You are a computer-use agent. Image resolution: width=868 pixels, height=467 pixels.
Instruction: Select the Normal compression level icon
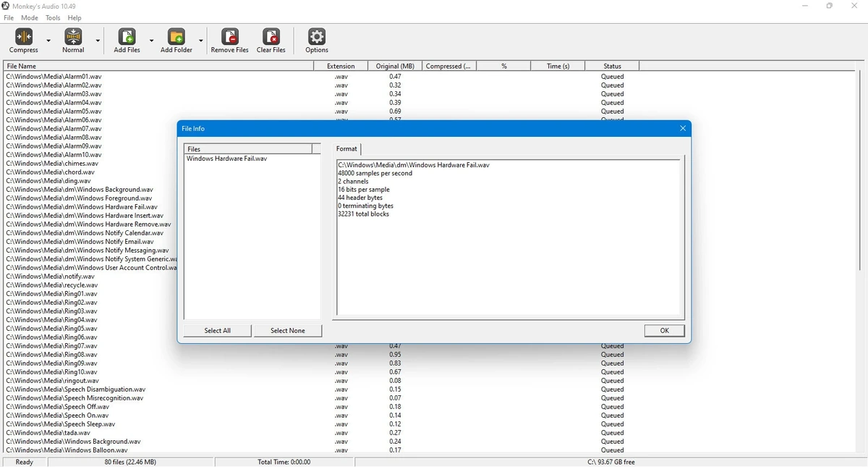[x=73, y=36]
